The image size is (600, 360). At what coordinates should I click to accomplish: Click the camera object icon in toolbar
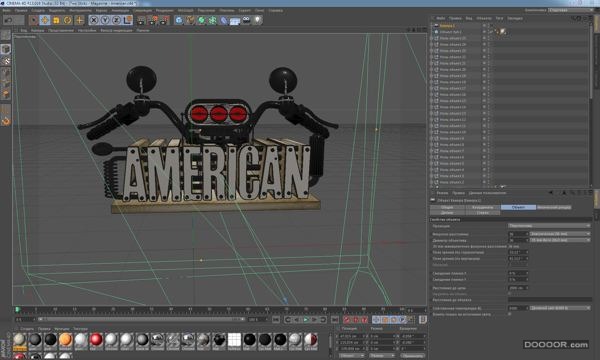coord(246,20)
